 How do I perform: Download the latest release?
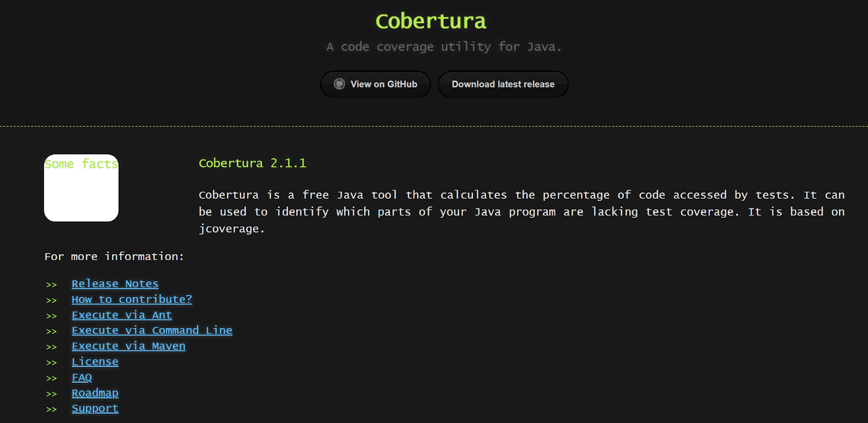[503, 84]
